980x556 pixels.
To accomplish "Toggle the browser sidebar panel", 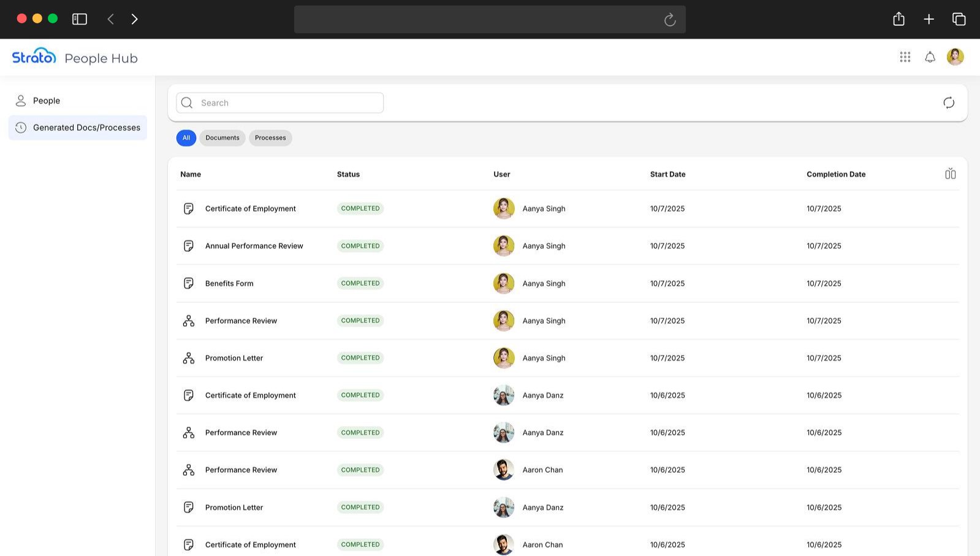I will 80,19.
